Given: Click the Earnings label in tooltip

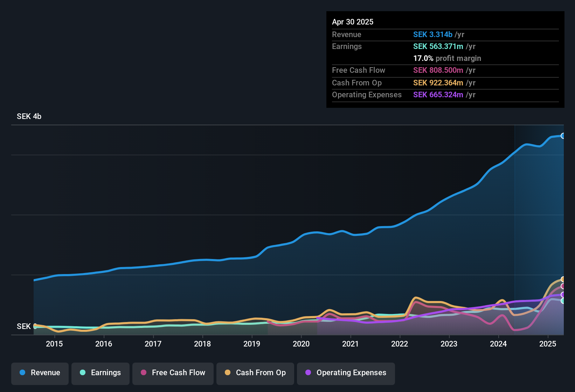Looking at the screenshot, I should pos(347,47).
